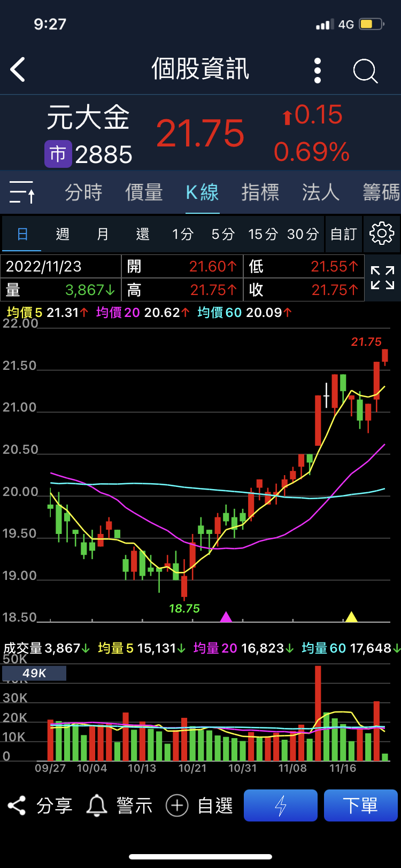Screen dimensions: 401x868
Task: Open chart settings gear icon
Action: [x=382, y=234]
